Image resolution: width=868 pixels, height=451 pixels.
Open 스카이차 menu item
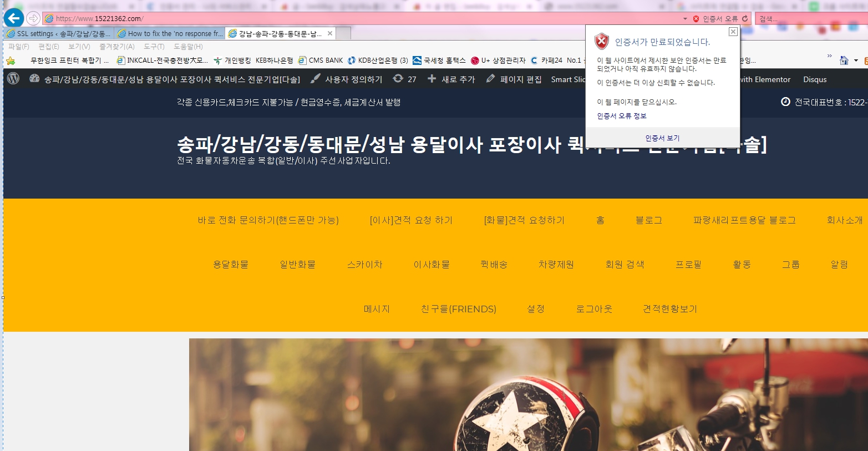click(364, 265)
